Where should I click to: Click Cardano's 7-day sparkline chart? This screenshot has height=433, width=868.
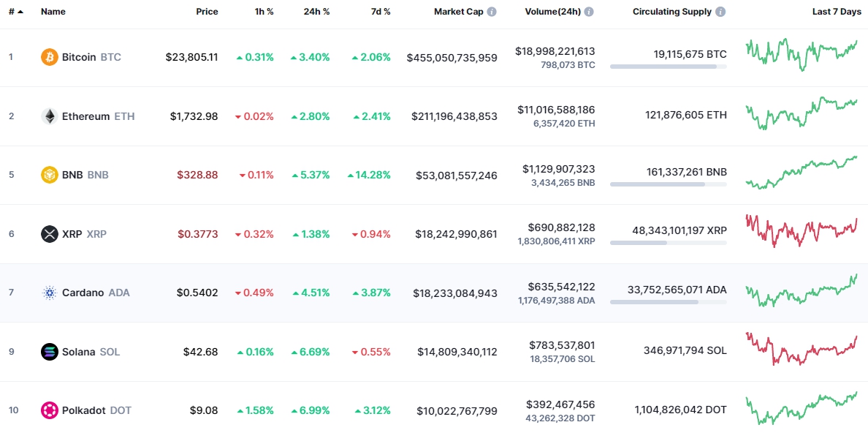802,290
